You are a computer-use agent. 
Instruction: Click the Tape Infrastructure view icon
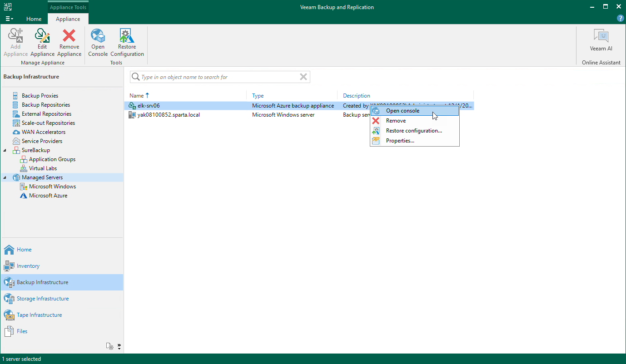9,315
